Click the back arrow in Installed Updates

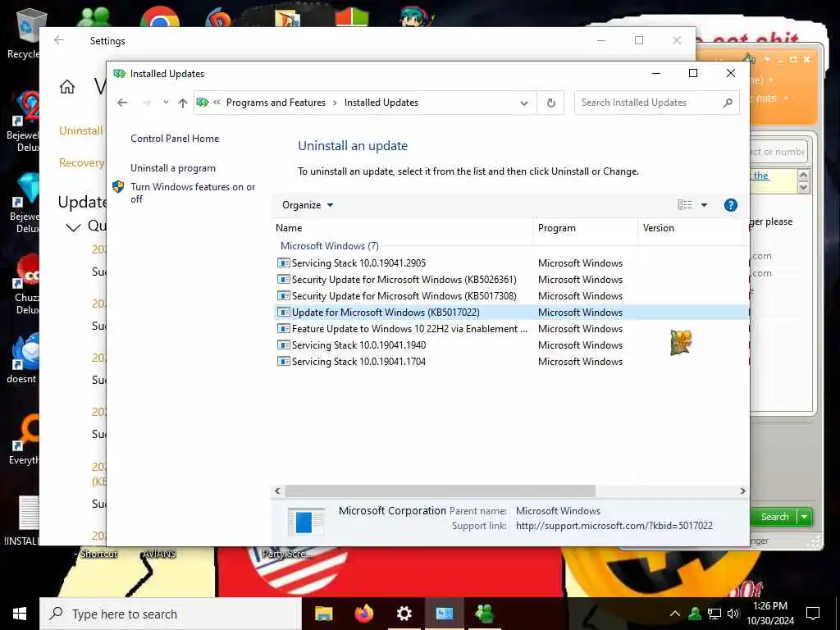coord(123,103)
